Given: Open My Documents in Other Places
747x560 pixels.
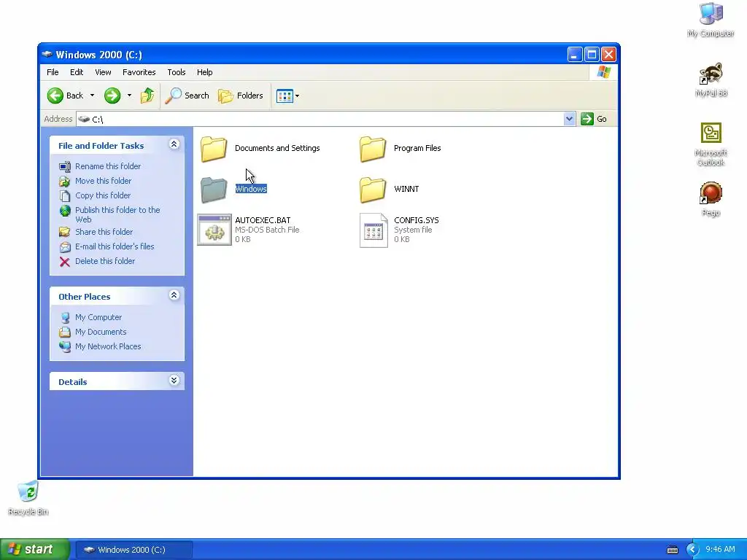Looking at the screenshot, I should click(x=101, y=332).
